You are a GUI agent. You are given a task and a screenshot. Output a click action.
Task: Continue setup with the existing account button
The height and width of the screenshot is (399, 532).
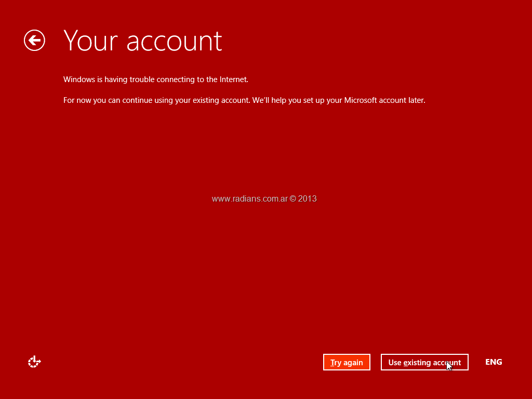click(x=424, y=362)
